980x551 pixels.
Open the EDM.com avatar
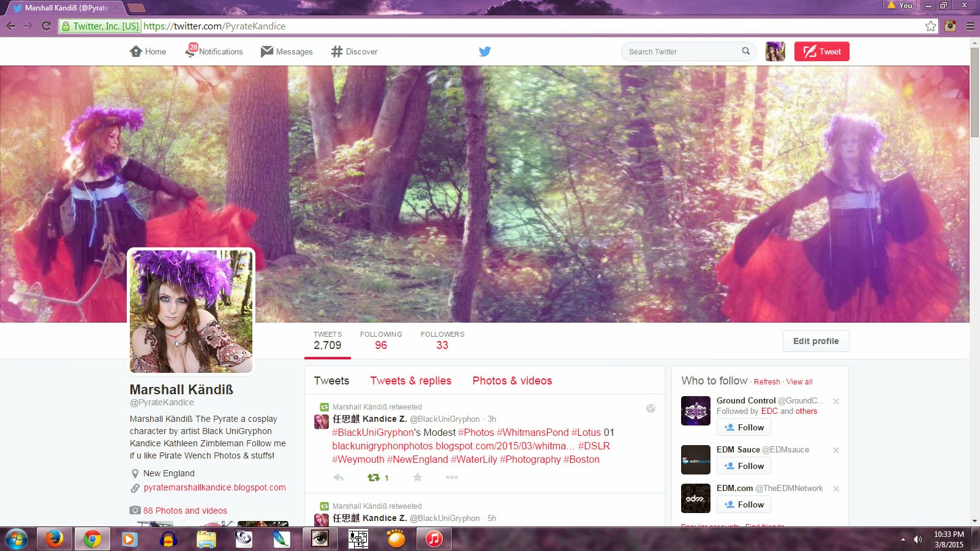[x=696, y=498]
